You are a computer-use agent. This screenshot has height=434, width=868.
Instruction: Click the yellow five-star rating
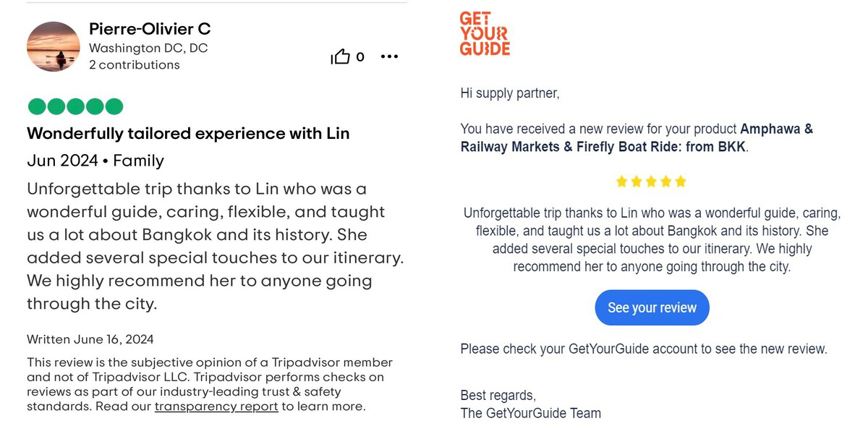coord(651,182)
